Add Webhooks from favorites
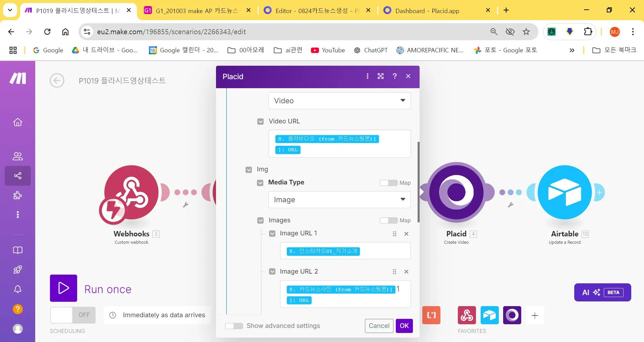 (467, 315)
